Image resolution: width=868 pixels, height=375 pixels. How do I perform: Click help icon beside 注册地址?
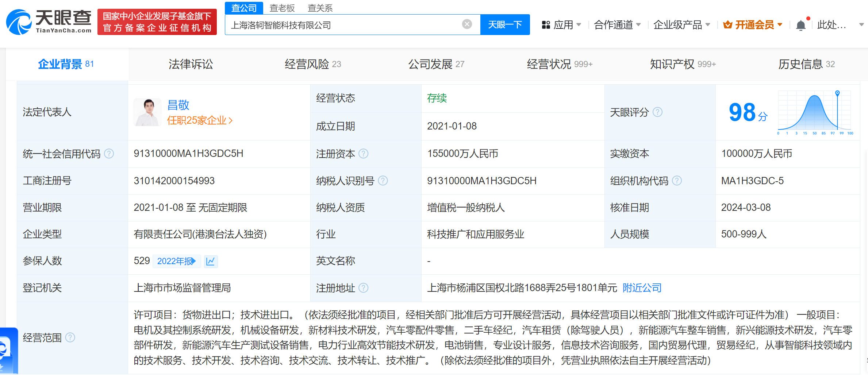point(363,288)
